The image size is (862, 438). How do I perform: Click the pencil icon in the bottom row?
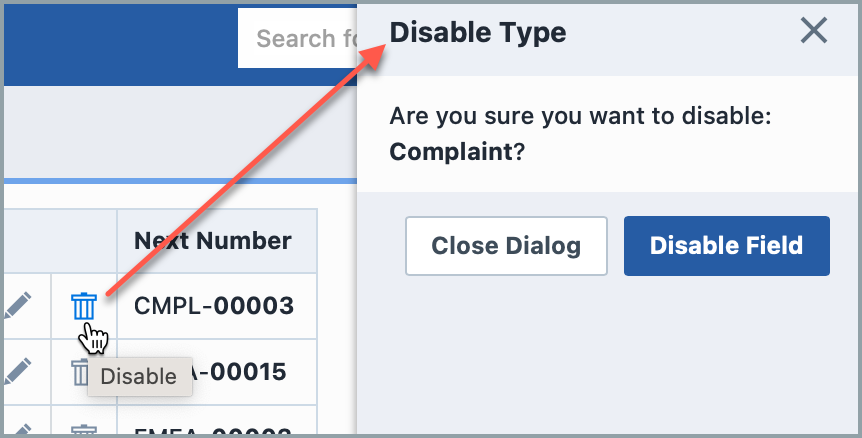[17, 430]
